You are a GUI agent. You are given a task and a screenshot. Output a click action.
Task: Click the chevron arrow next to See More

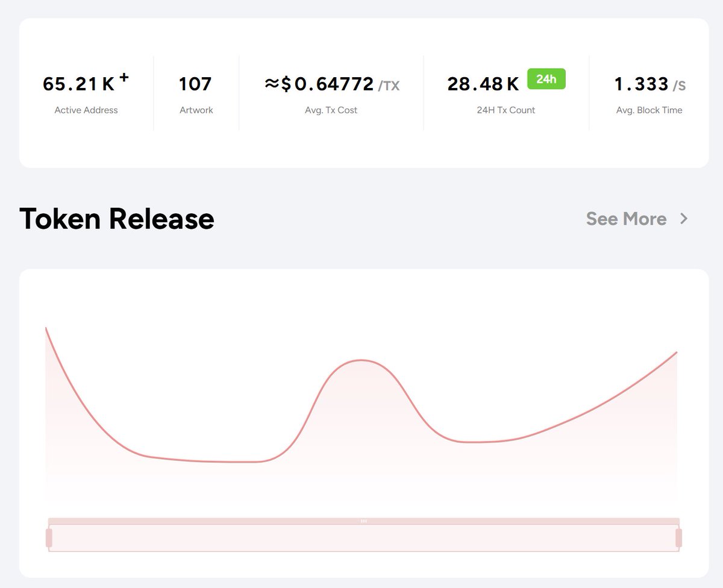point(684,219)
